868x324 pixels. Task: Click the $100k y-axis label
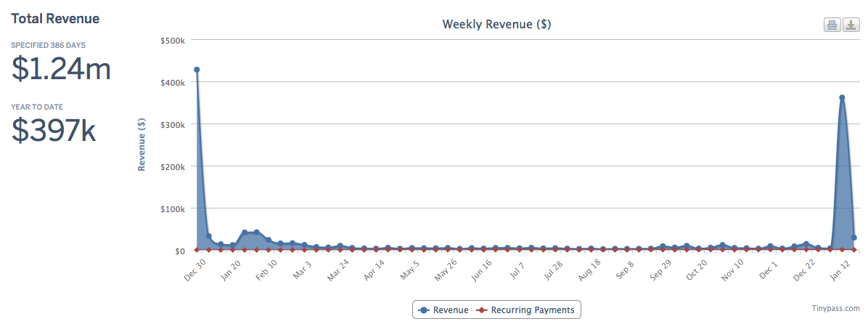pos(174,208)
